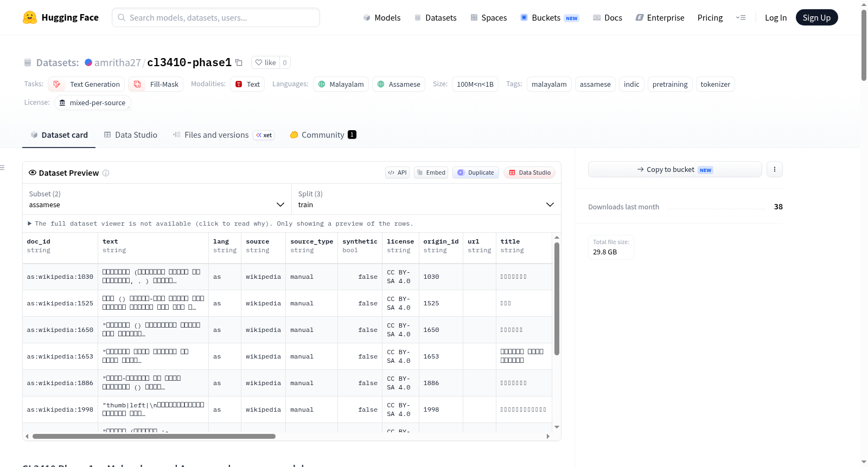Click the Text modality icon

tap(239, 84)
